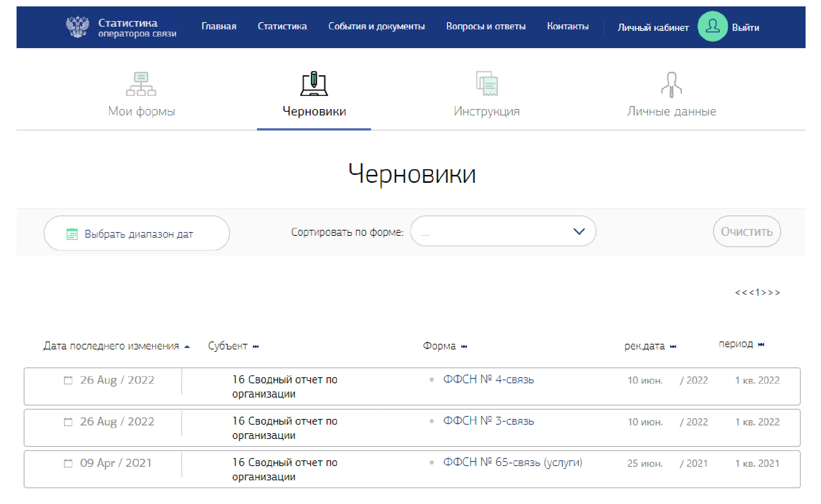Screen dimensions: 821x504
Task: Open ФФСН № 4-связь form link
Action: pyautogui.click(x=488, y=380)
